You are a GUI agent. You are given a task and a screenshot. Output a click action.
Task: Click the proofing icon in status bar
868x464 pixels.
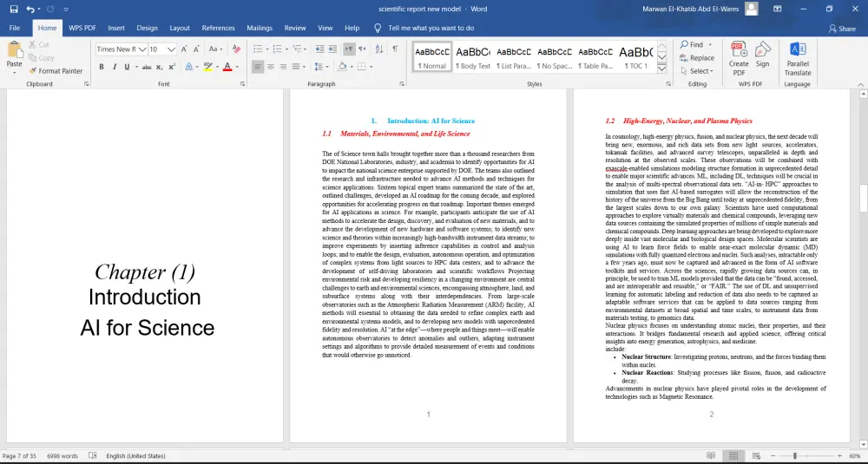click(x=93, y=455)
